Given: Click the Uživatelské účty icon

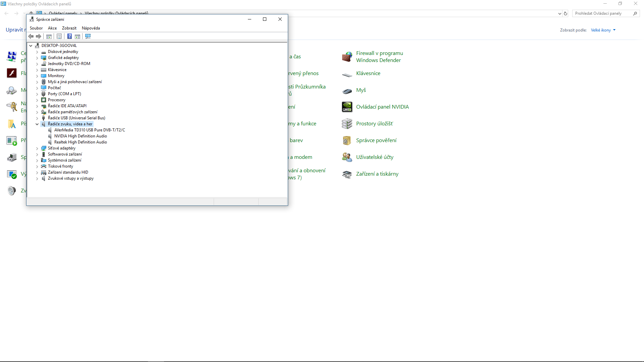Looking at the screenshot, I should coord(347,157).
